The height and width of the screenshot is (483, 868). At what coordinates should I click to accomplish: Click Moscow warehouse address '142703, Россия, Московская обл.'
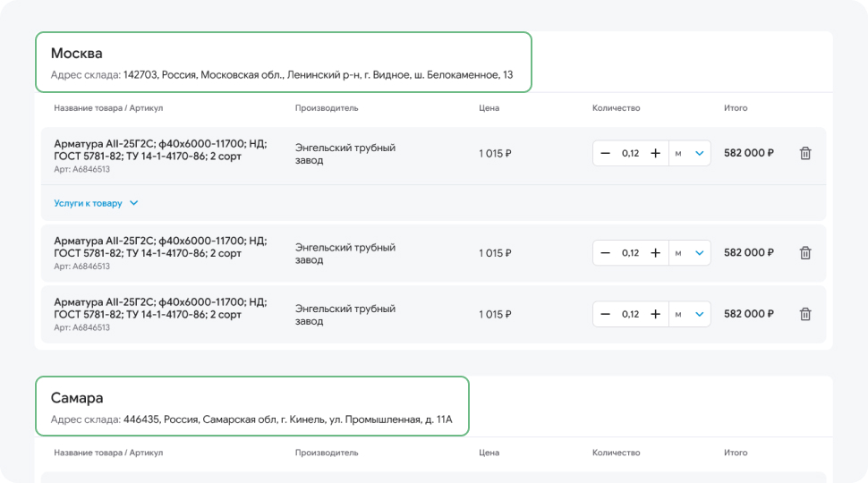click(202, 75)
